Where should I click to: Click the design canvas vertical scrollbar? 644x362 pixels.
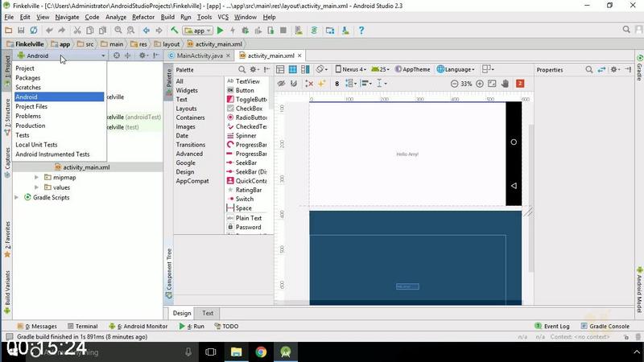[x=531, y=197]
